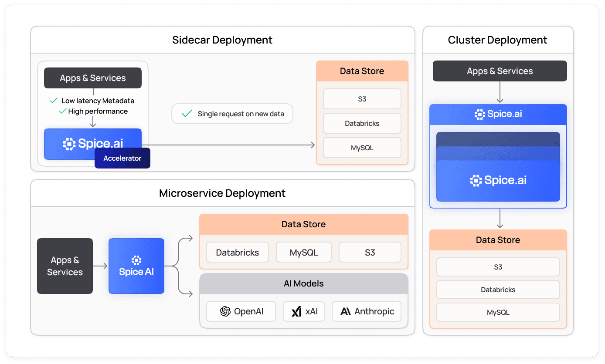
Task: Click the Accelerator badge
Action: coord(122,158)
